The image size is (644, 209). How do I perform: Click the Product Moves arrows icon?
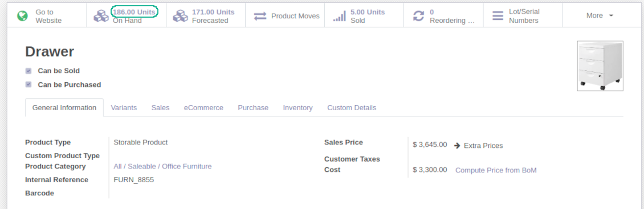[x=260, y=16]
